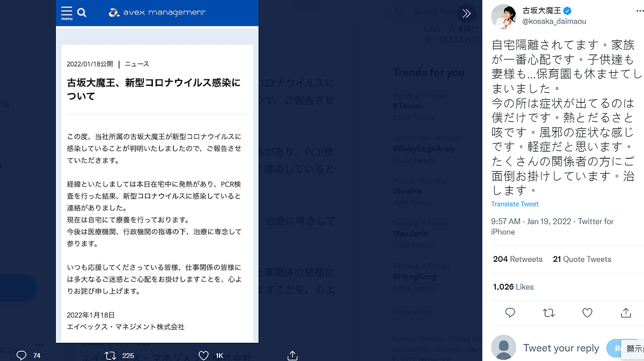The width and height of the screenshot is (644, 361).
Task: Collapse the tweet sidebar with double-chevron icon
Action: pos(466,13)
